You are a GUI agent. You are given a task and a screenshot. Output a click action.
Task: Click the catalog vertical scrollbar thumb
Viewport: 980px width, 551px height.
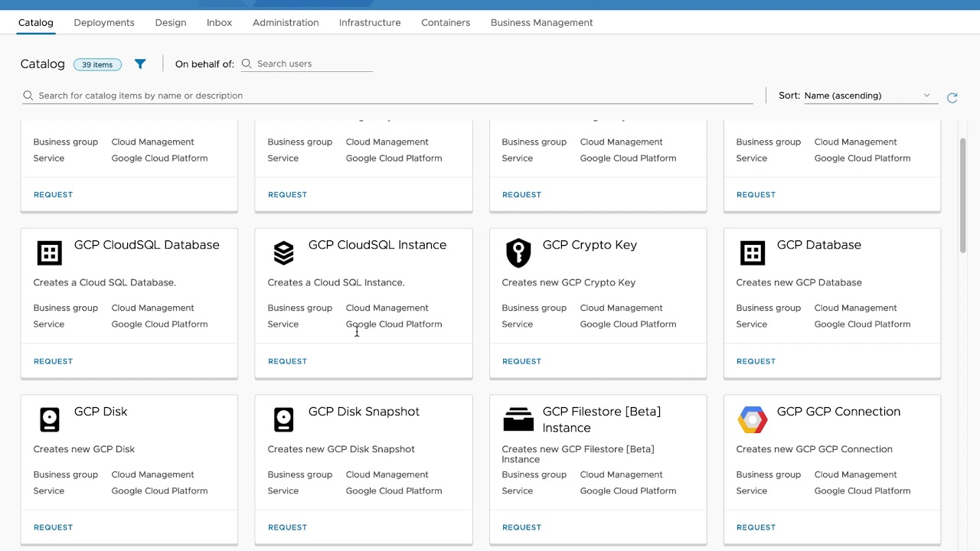(x=962, y=195)
